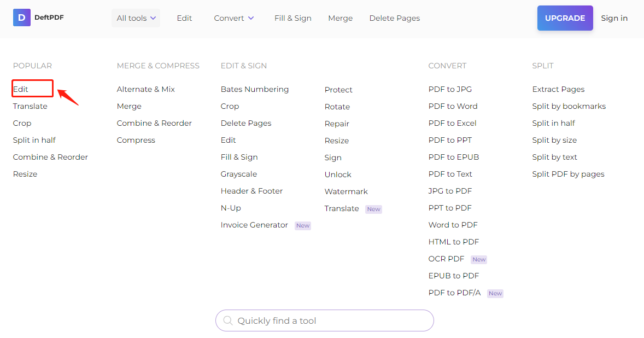Click the Quickly find a tool search field
644x338 pixels.
click(324, 320)
